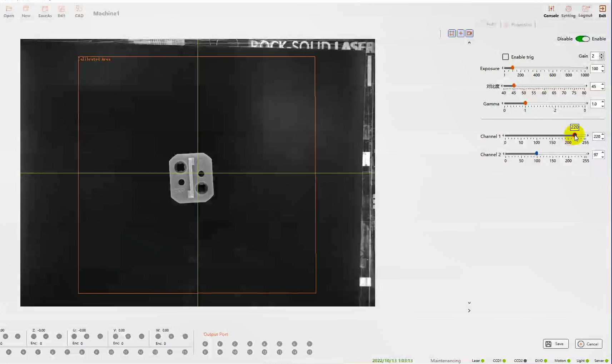Click the Exit icon

point(602,11)
